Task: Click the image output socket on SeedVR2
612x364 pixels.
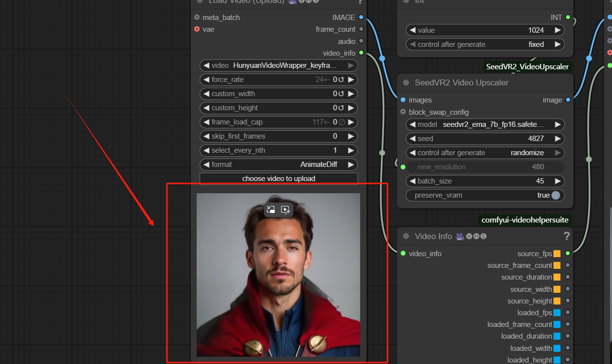Action: coord(568,100)
